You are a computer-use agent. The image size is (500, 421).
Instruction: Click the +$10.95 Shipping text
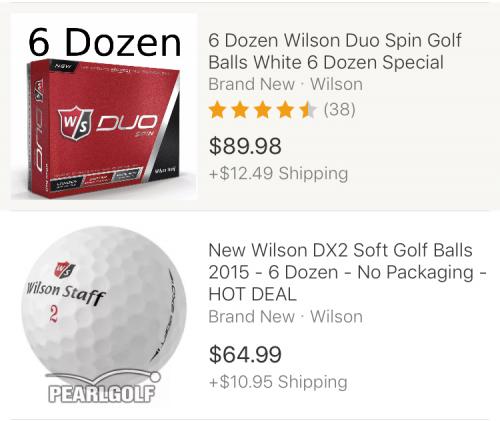click(x=278, y=382)
